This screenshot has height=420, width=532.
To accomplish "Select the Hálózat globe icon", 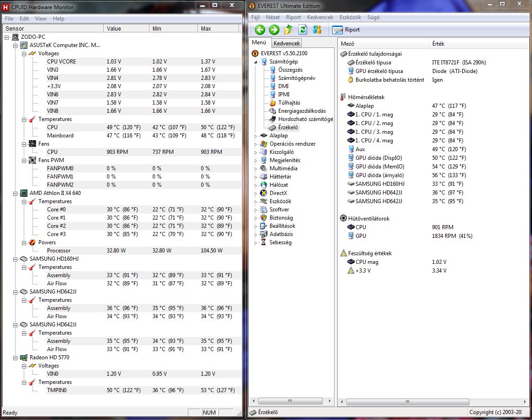I will (x=264, y=185).
